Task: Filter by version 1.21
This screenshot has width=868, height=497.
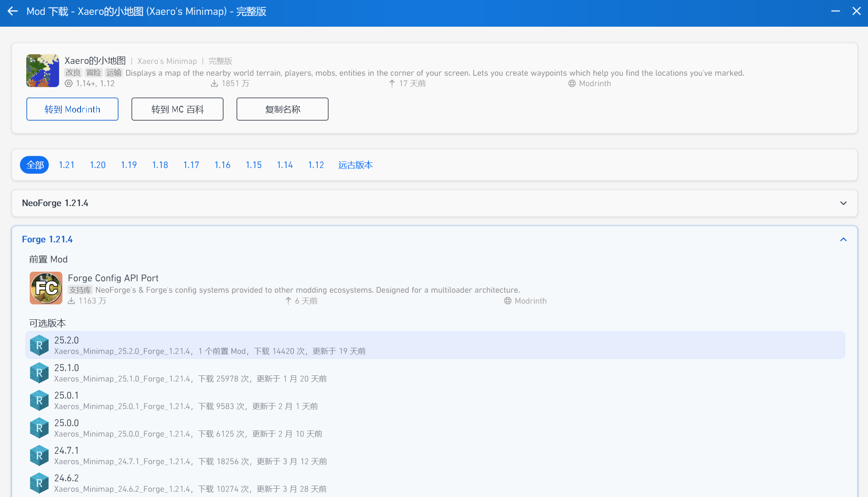Action: coord(67,165)
